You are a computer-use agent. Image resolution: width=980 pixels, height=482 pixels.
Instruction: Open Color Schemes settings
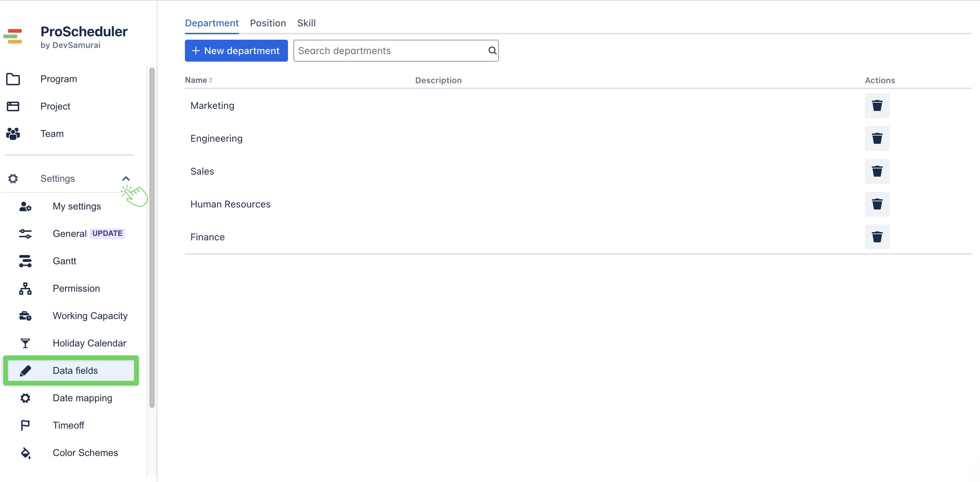coord(85,453)
